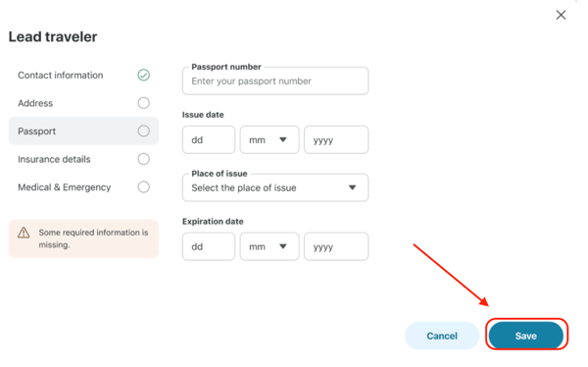Click the warning triangle icon
The height and width of the screenshot is (367, 588).
click(24, 233)
